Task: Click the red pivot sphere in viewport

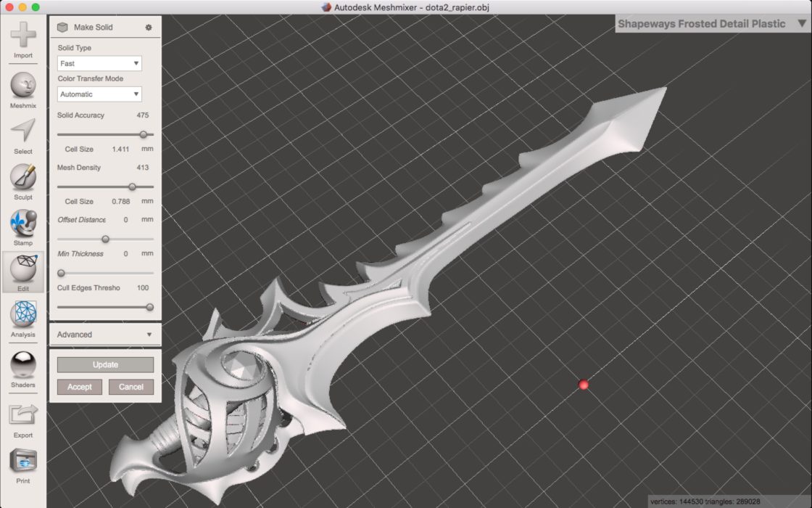Action: click(584, 385)
